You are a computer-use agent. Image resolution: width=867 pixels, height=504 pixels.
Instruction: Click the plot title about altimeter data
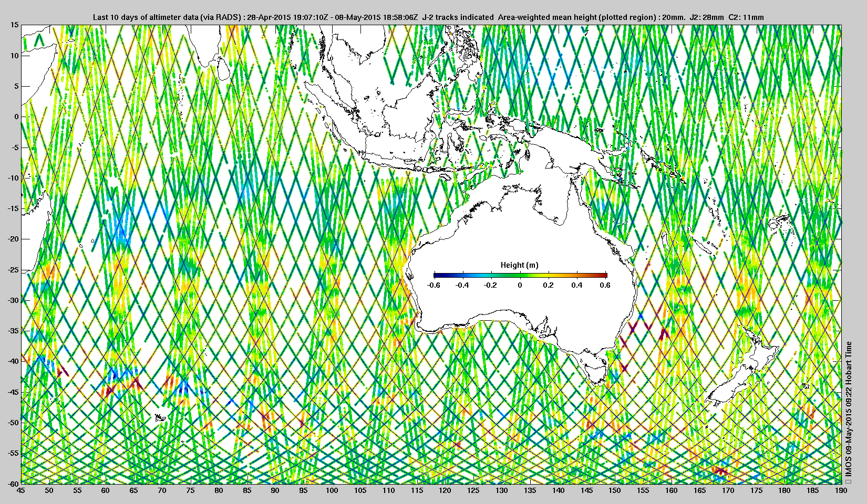tap(428, 17)
